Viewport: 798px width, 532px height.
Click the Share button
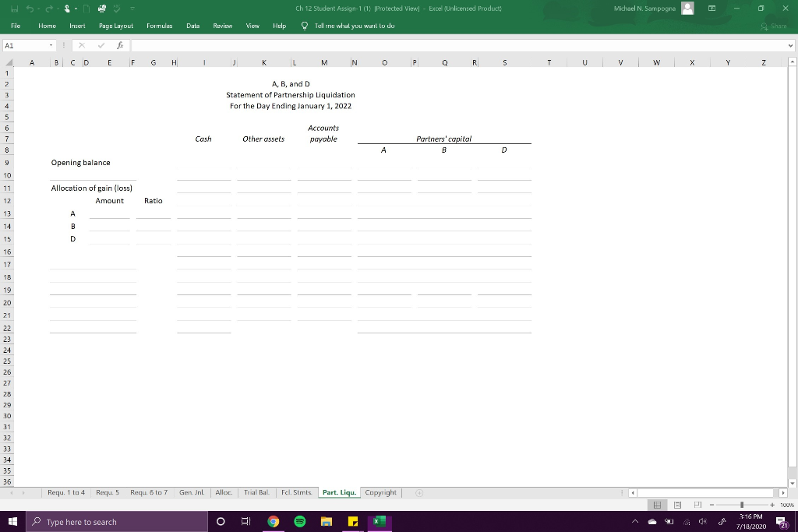[x=774, y=26]
